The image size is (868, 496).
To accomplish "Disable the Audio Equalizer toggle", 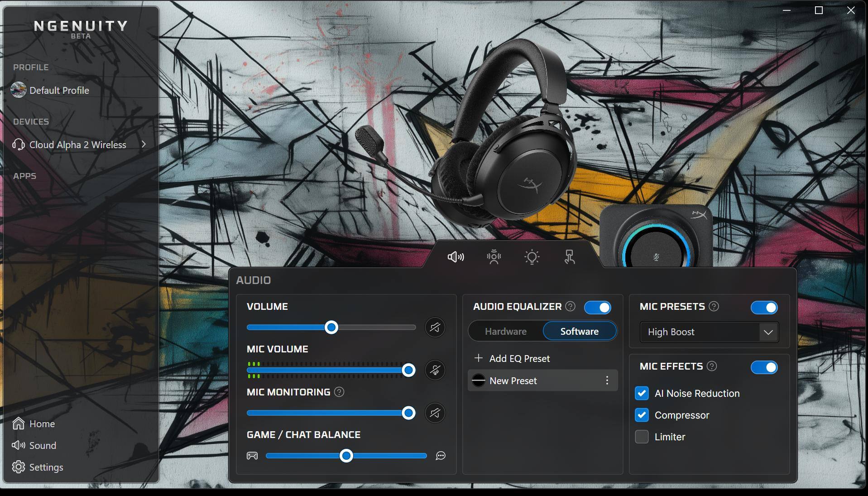I will pos(597,308).
